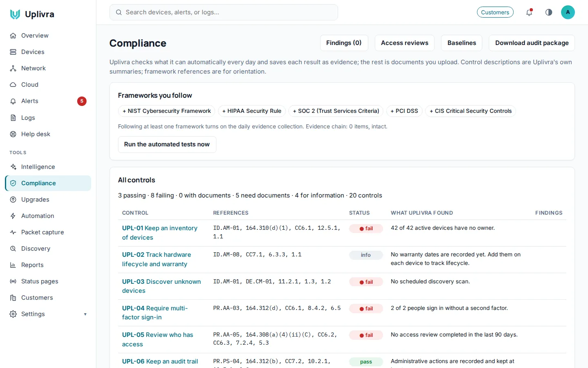
Task: Open UPL-04 Require multi-factor sign-in
Action: [x=155, y=313]
